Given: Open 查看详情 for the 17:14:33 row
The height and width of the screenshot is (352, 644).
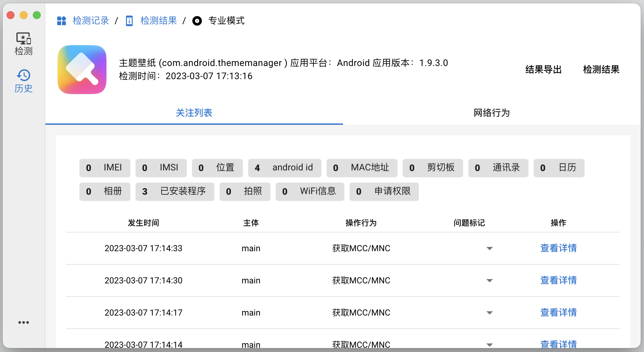Looking at the screenshot, I should click(558, 248).
